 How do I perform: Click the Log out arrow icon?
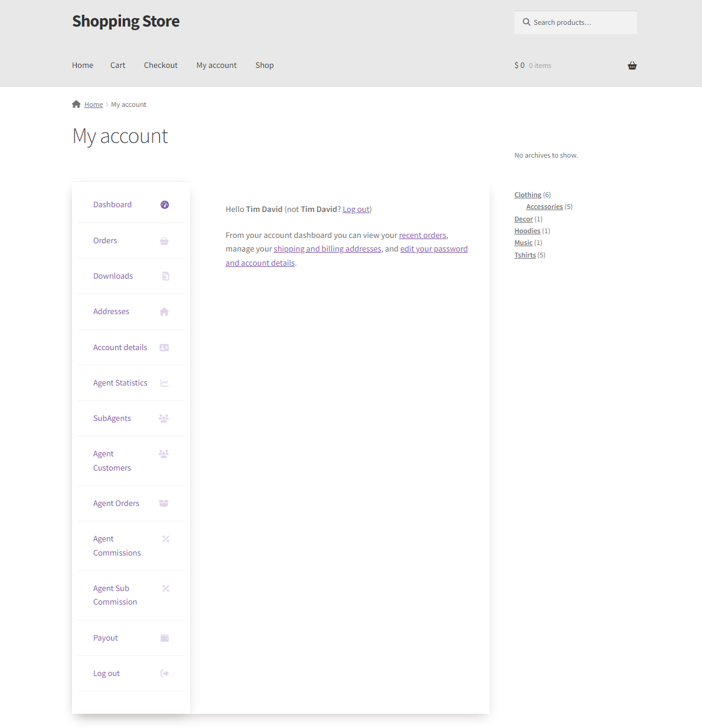point(165,674)
